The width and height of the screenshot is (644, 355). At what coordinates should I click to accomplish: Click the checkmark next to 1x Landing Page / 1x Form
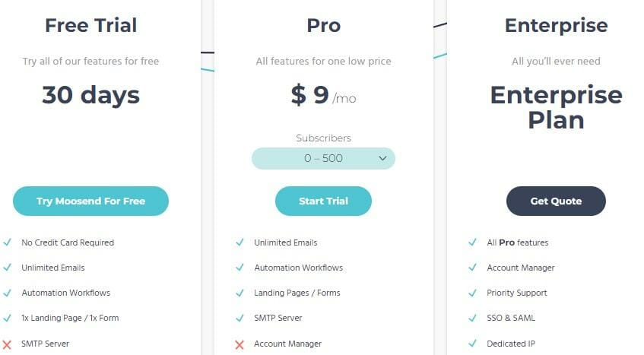7,318
